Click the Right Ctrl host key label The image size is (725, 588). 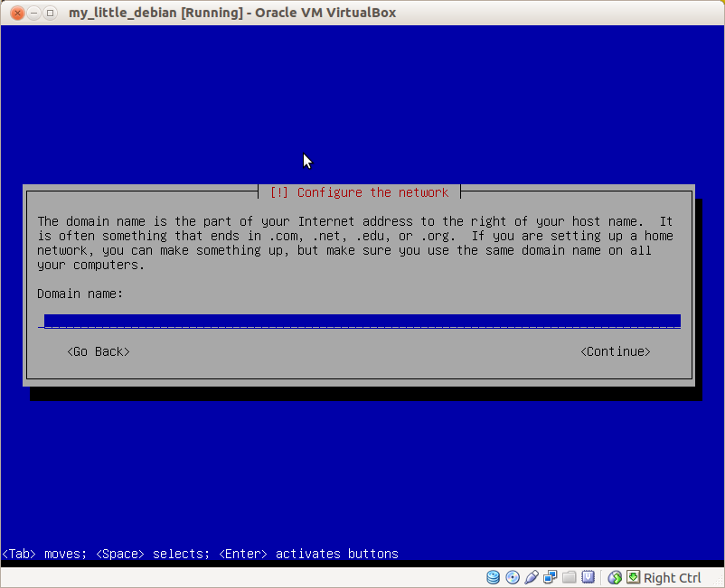(x=672, y=578)
